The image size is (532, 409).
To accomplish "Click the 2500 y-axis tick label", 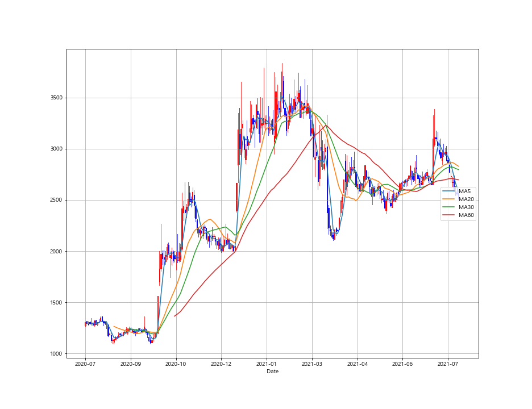I will (x=56, y=200).
